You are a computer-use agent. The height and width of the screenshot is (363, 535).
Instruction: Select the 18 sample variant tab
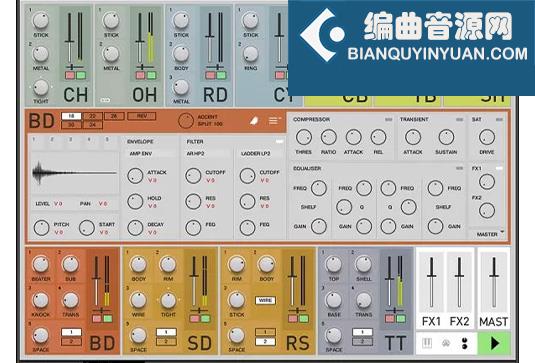pyautogui.click(x=71, y=116)
